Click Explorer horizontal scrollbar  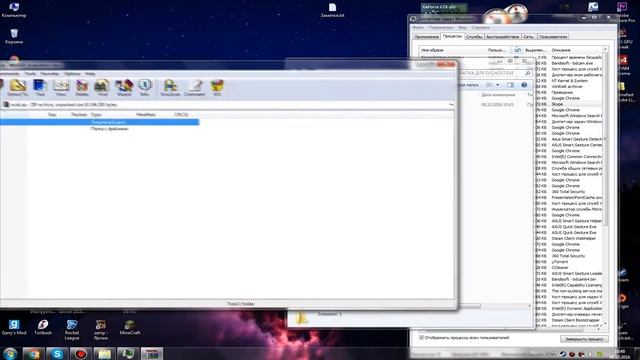(x=469, y=306)
